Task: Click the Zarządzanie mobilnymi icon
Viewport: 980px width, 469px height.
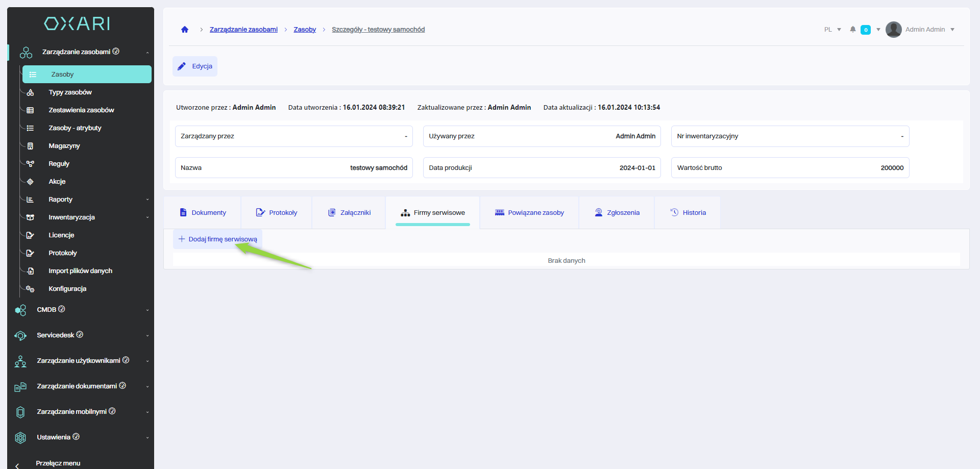Action: coord(20,412)
